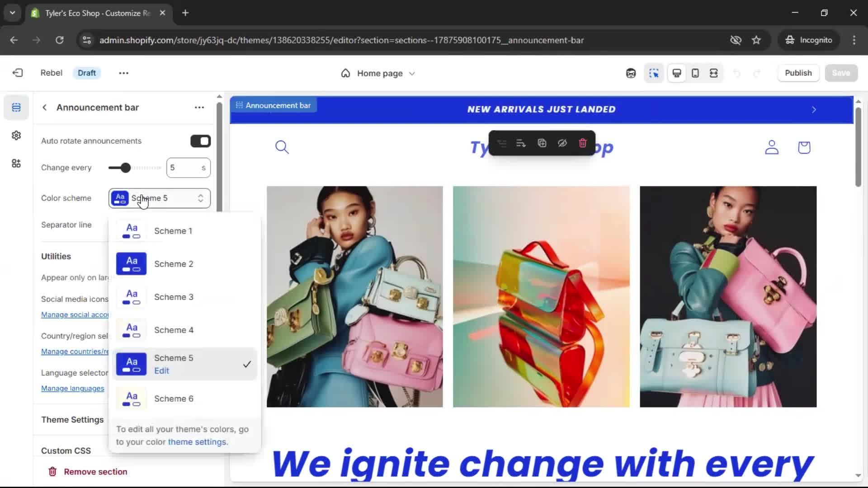The width and height of the screenshot is (868, 488).
Task: Open Announcement bar three-dot menu
Action: (x=199, y=108)
